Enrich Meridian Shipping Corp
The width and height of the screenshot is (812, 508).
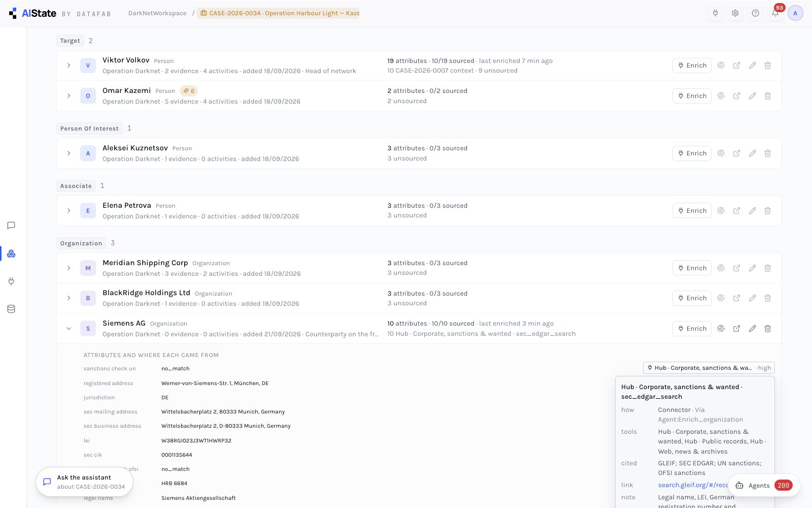[x=692, y=268]
